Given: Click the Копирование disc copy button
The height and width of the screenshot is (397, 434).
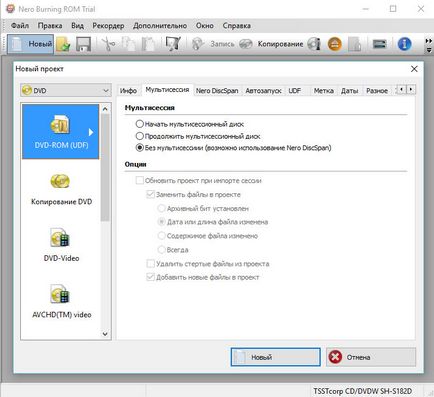Looking at the screenshot, I should [272, 44].
